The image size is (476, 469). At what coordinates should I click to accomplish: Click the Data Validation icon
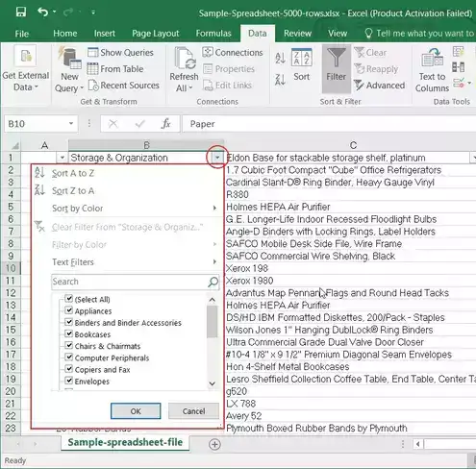tap(459, 83)
